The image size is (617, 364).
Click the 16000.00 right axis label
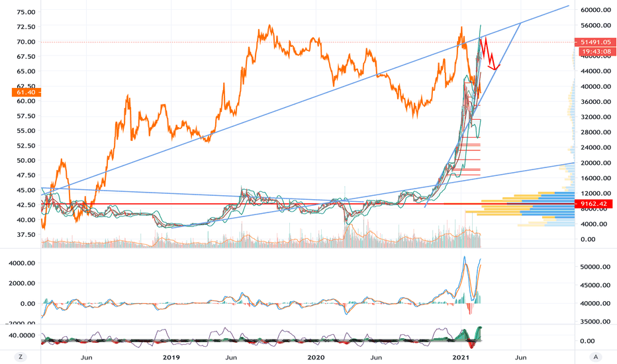click(x=596, y=178)
